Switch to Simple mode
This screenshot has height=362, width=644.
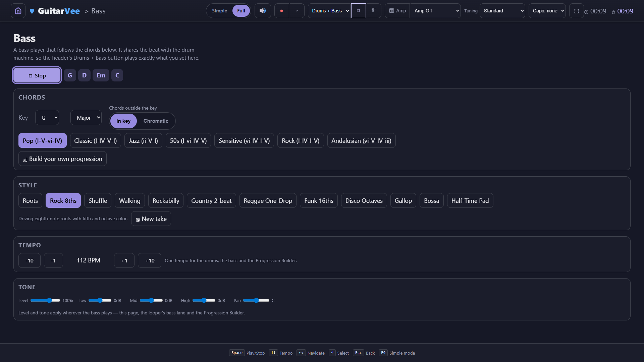tap(219, 11)
